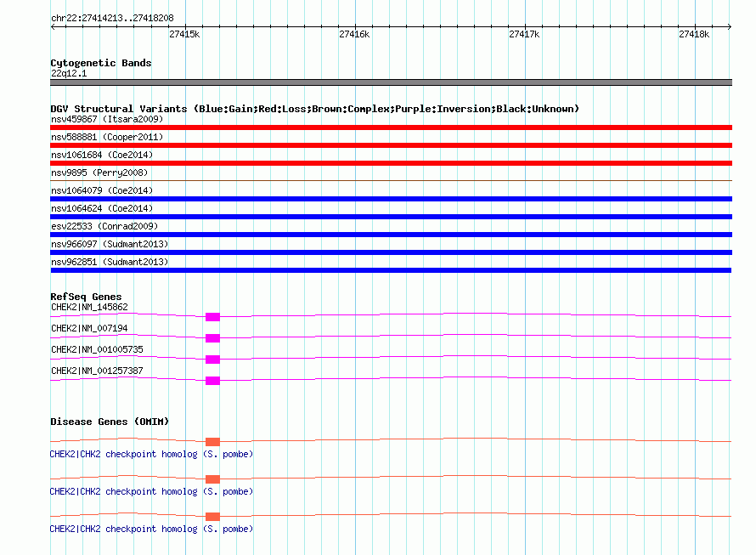The height and width of the screenshot is (555, 756).
Task: Click the nsv1064624 (Coe2014) label
Action: pos(102,208)
